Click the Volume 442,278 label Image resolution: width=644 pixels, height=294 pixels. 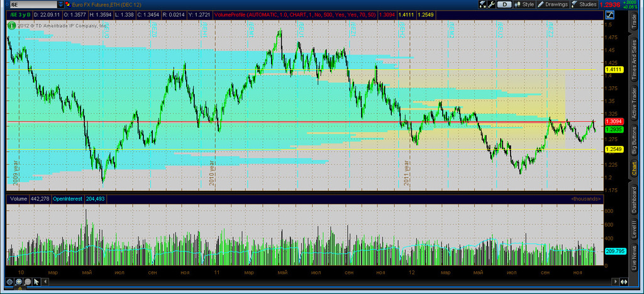30,198
